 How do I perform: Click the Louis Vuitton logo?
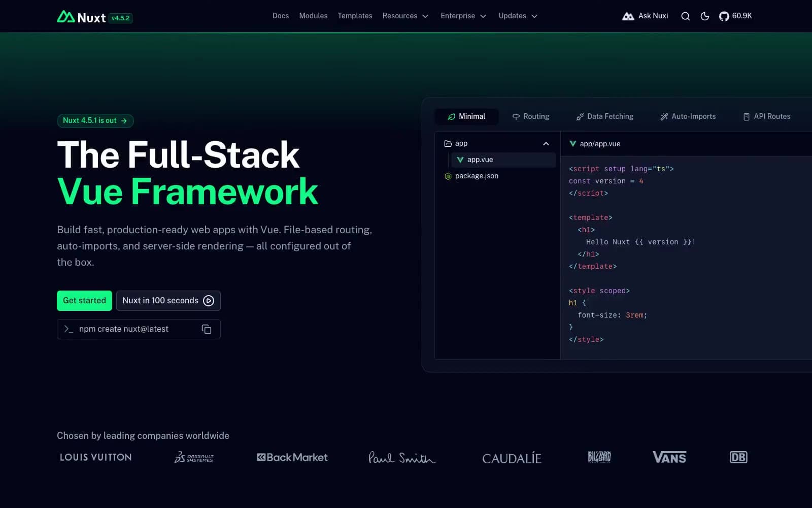pos(96,457)
